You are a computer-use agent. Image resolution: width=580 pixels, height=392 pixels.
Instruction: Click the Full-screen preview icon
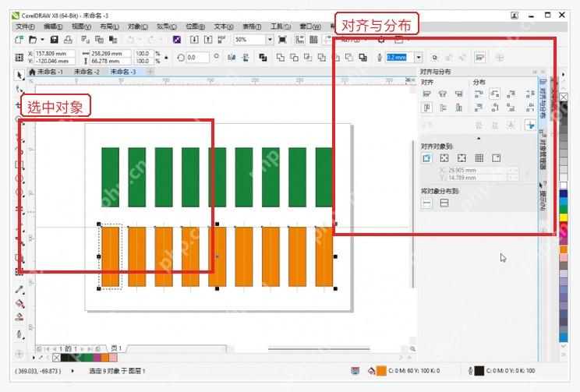point(283,39)
